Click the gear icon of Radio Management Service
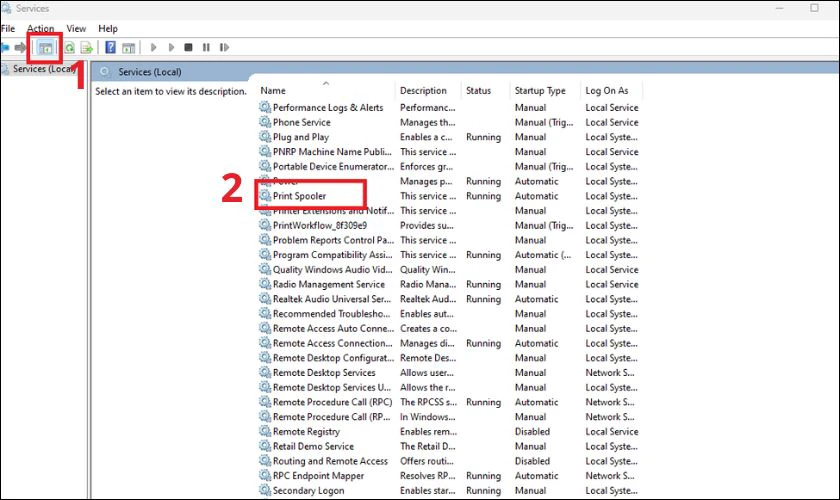 click(x=265, y=284)
